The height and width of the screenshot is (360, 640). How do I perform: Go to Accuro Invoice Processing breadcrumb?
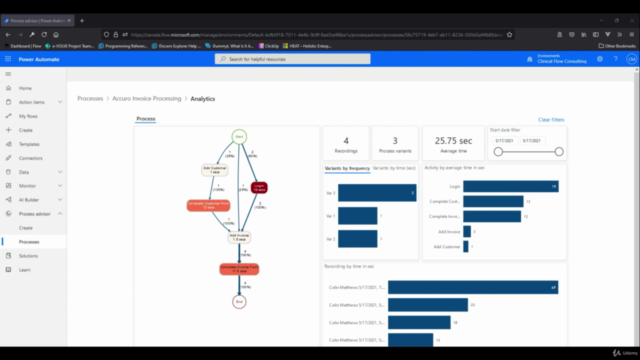147,99
